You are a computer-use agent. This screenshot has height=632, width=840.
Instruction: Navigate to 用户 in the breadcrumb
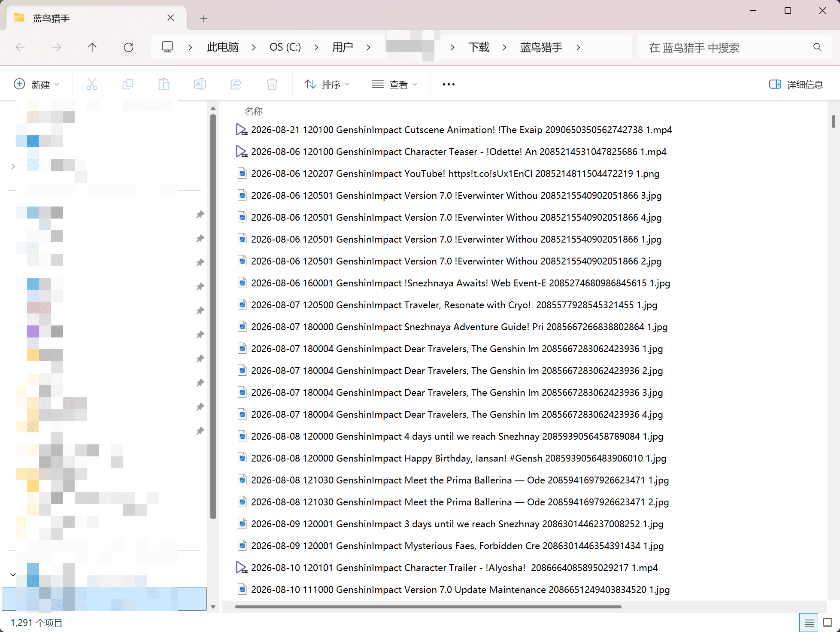pyautogui.click(x=343, y=47)
